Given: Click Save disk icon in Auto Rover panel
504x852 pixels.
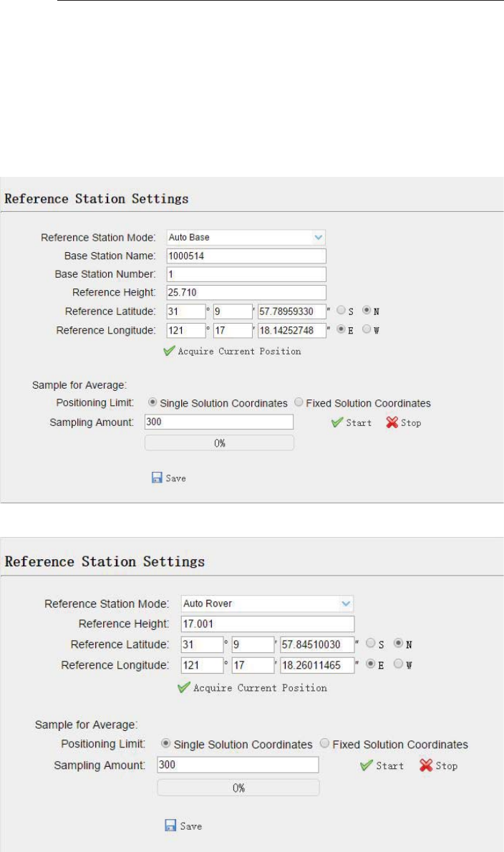Looking at the screenshot, I should point(171,826).
